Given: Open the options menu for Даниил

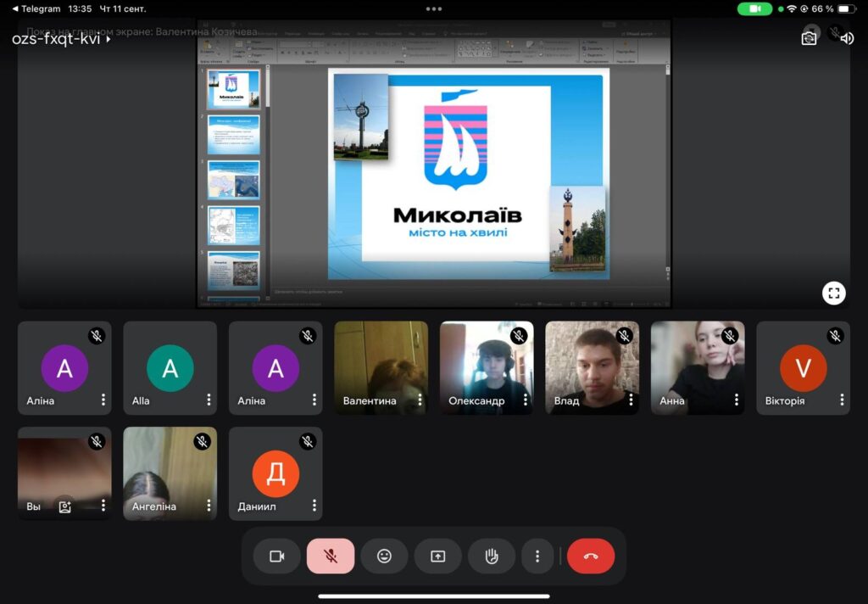Looking at the screenshot, I should coord(314,506).
